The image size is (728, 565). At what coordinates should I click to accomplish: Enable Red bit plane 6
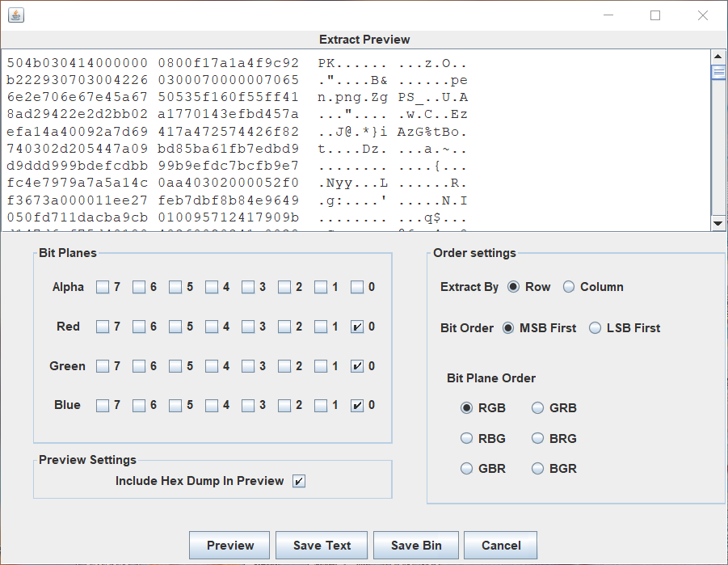point(139,327)
